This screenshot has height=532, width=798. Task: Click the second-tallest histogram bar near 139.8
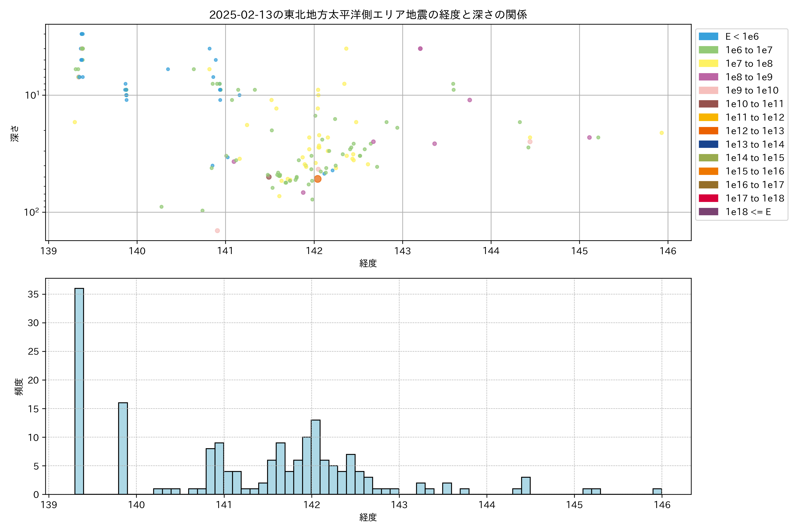coord(123,448)
